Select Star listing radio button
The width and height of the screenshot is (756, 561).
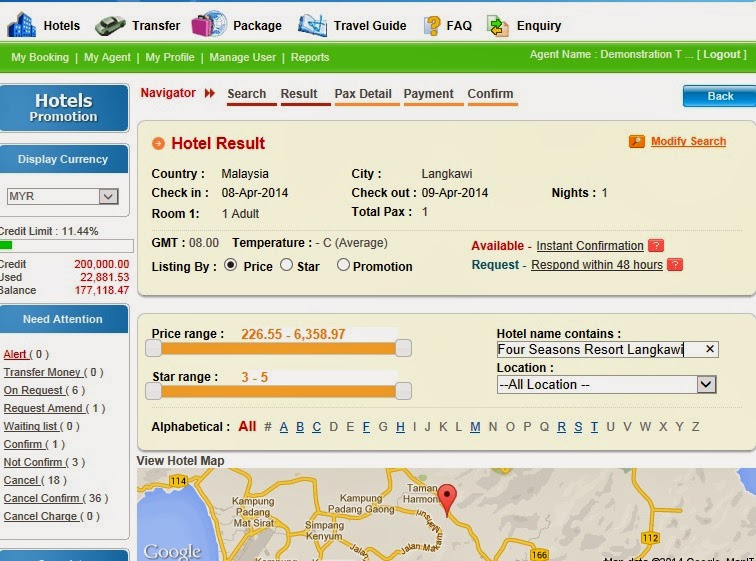[286, 265]
